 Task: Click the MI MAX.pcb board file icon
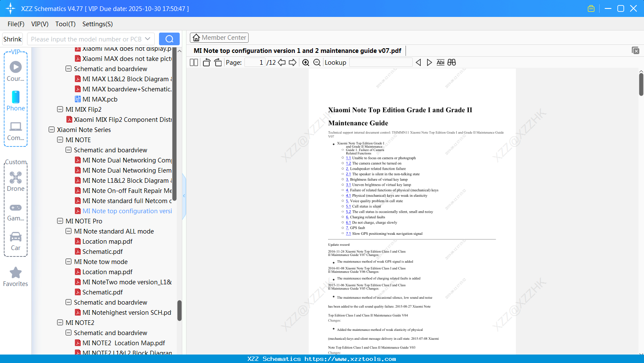point(78,99)
